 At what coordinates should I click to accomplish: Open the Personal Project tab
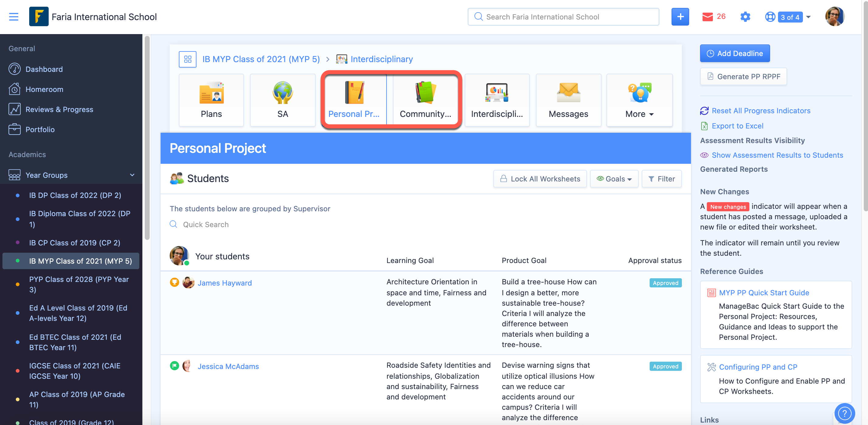(x=354, y=100)
